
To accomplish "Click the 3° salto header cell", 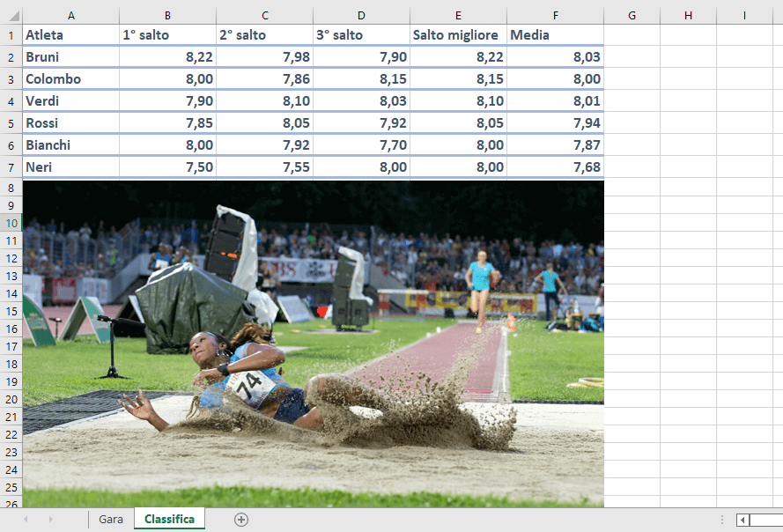I will pyautogui.click(x=361, y=35).
